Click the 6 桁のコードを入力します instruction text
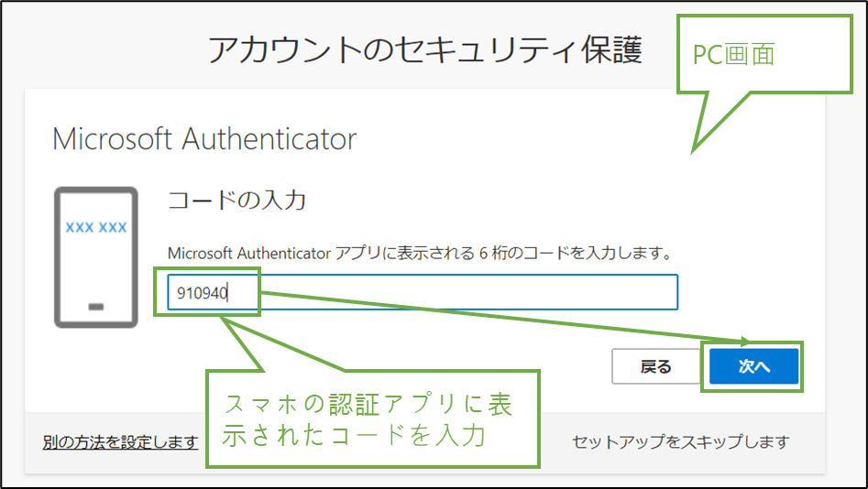Viewport: 868px width, 489px height. click(x=576, y=254)
